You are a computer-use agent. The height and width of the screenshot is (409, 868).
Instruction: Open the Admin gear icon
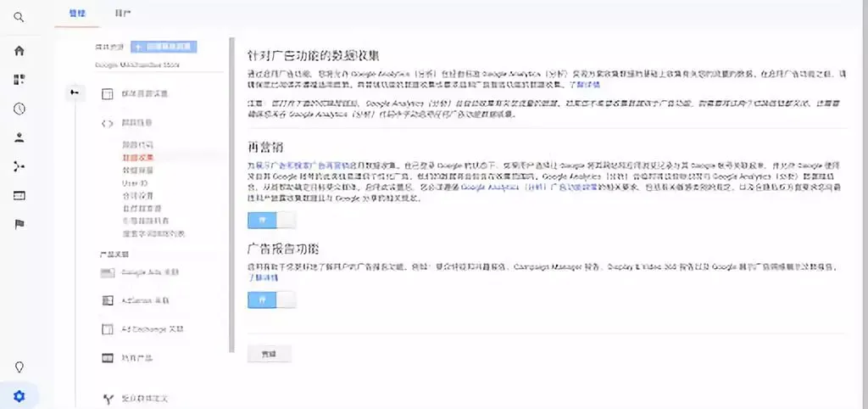click(x=19, y=396)
